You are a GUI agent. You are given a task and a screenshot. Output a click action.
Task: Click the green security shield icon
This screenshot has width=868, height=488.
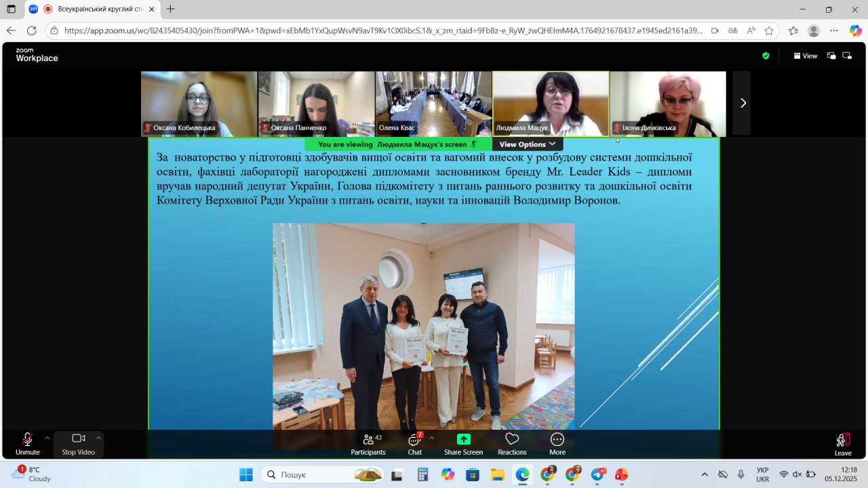point(766,56)
